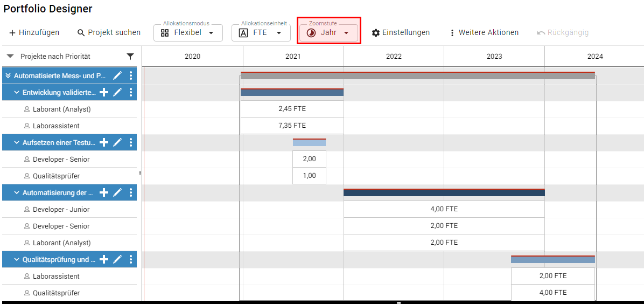The width and height of the screenshot is (644, 304).
Task: Collapse the Automatisierte Mess- und P... project
Action: [8, 76]
